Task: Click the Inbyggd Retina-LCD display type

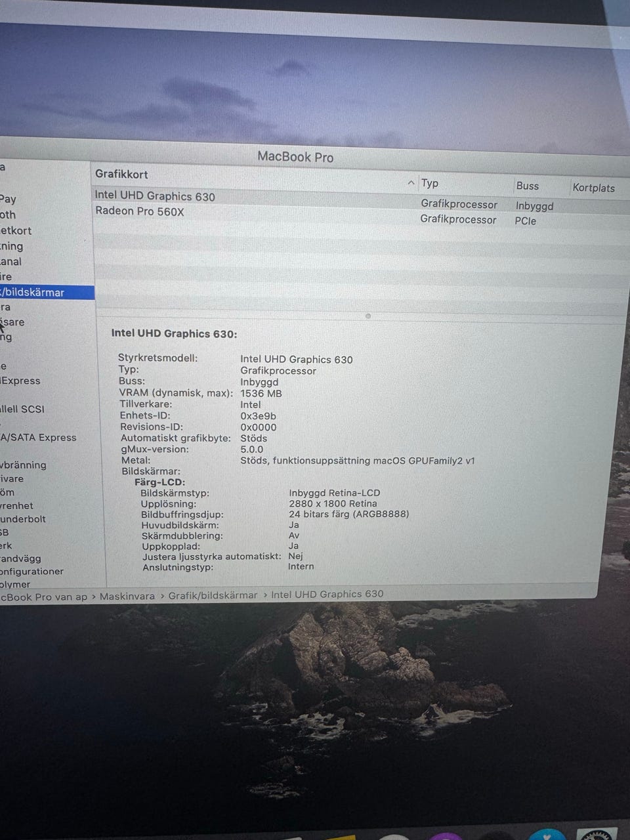Action: (x=335, y=493)
